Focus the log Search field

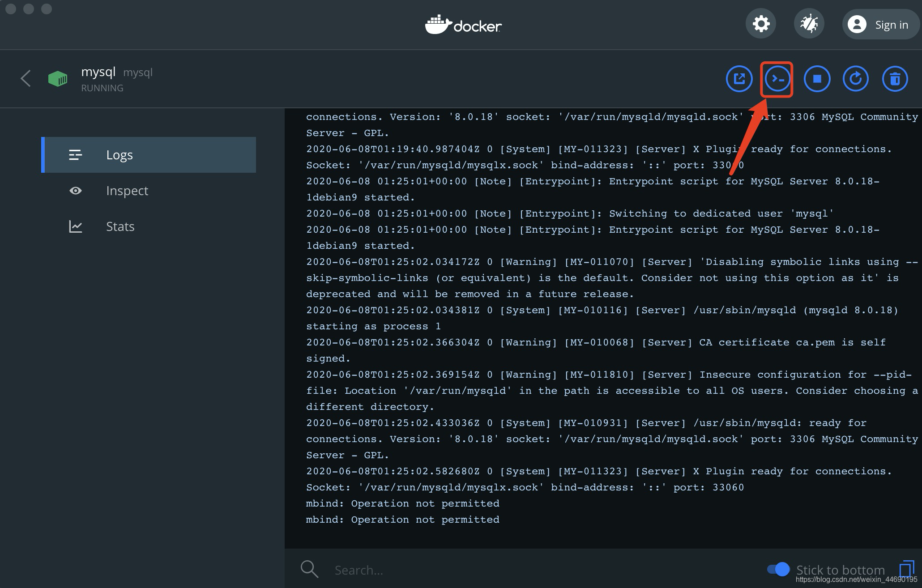[537, 570]
